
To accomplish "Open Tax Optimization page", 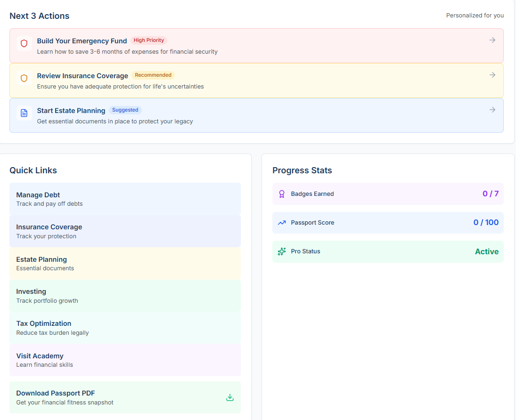I will (x=125, y=328).
